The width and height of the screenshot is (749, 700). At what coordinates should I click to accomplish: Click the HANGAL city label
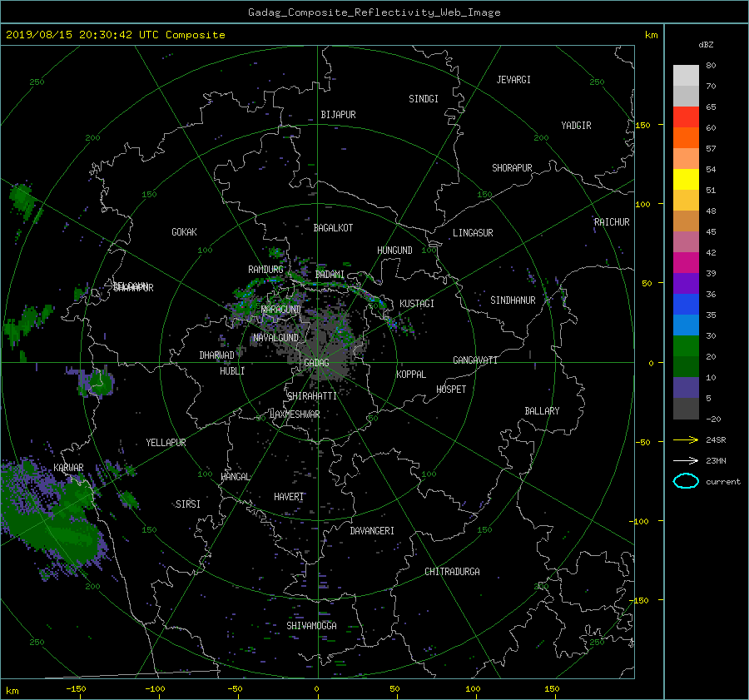[x=236, y=477]
